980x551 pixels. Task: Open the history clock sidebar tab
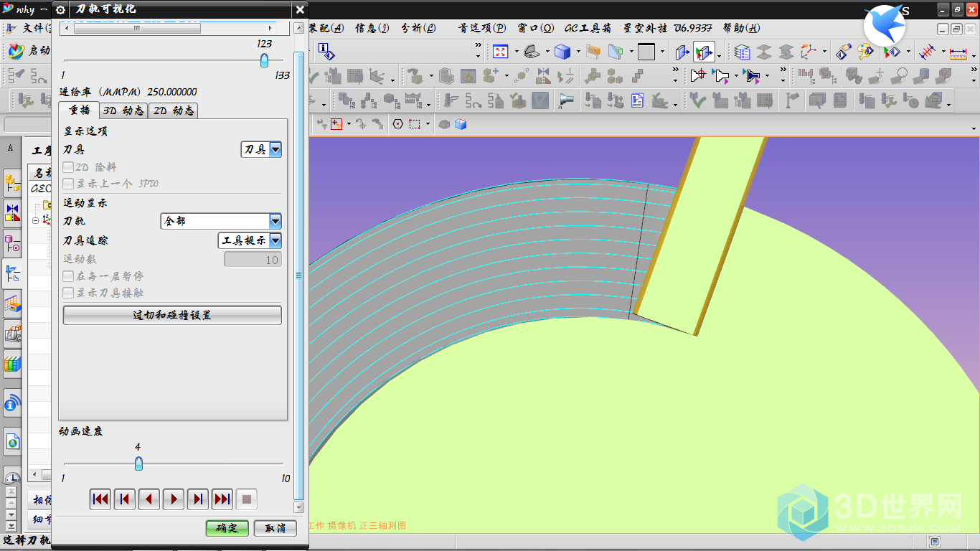[x=12, y=477]
